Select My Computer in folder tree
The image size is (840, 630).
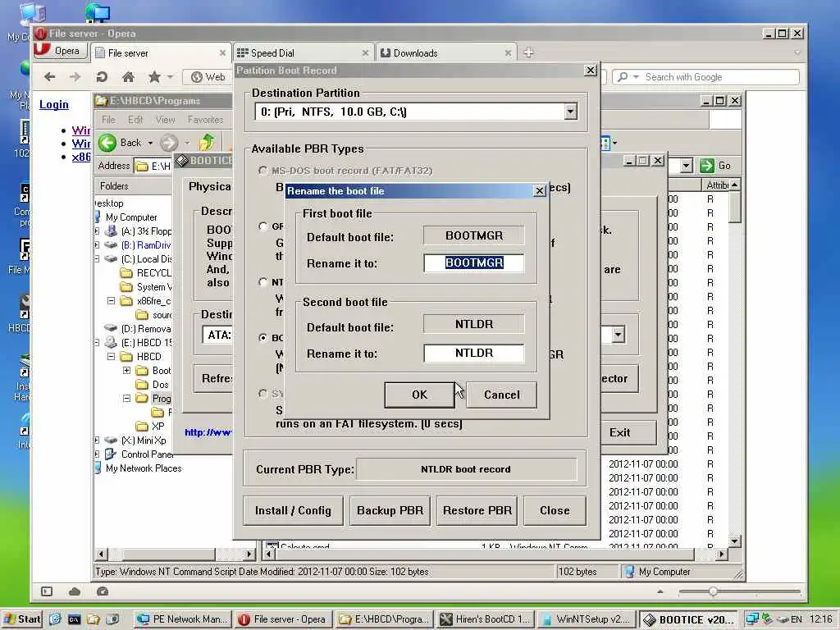click(131, 217)
